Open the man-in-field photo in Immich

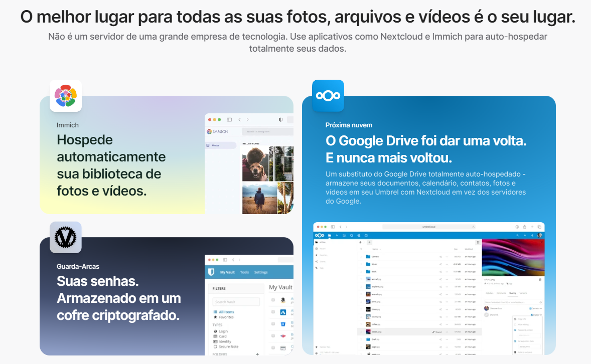[x=259, y=198]
